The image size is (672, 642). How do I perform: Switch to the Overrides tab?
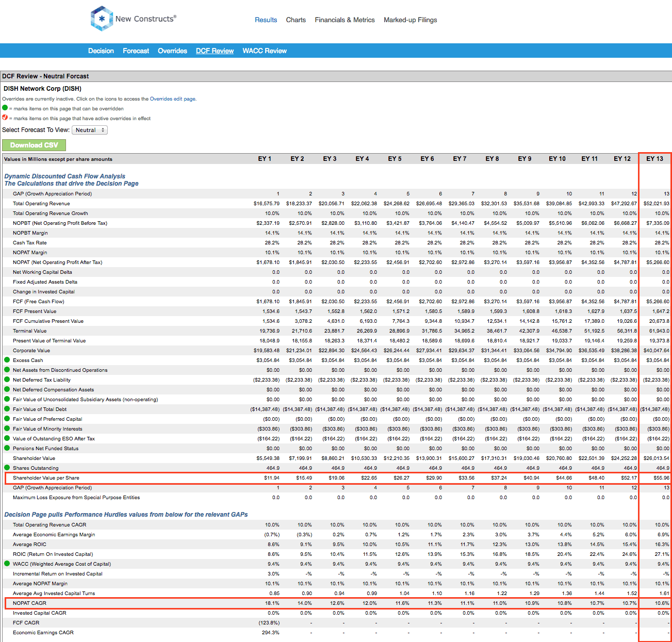pos(173,51)
